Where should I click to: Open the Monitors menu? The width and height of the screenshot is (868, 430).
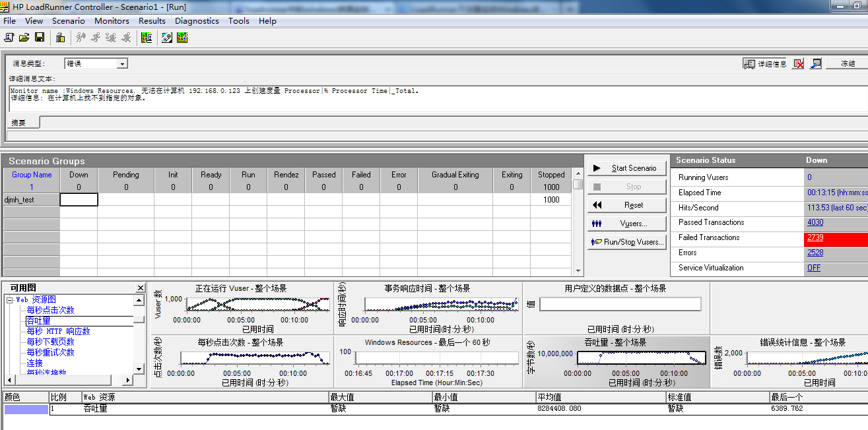coord(112,20)
